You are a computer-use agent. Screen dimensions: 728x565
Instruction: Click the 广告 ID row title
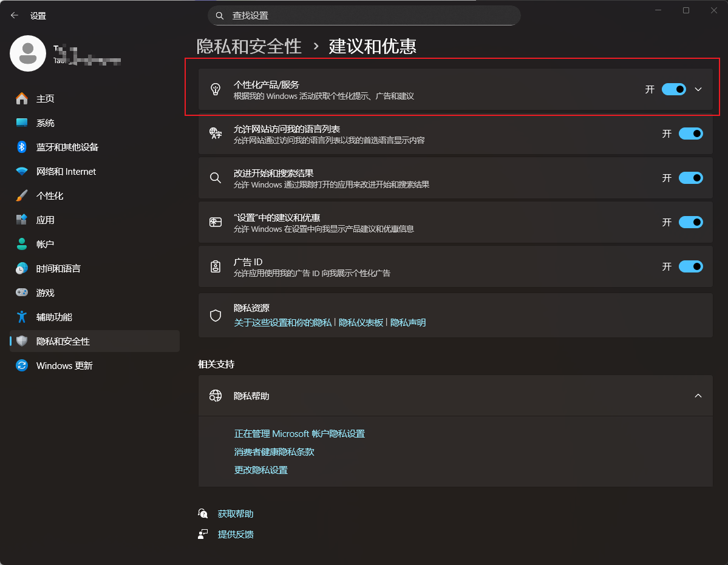[248, 262]
